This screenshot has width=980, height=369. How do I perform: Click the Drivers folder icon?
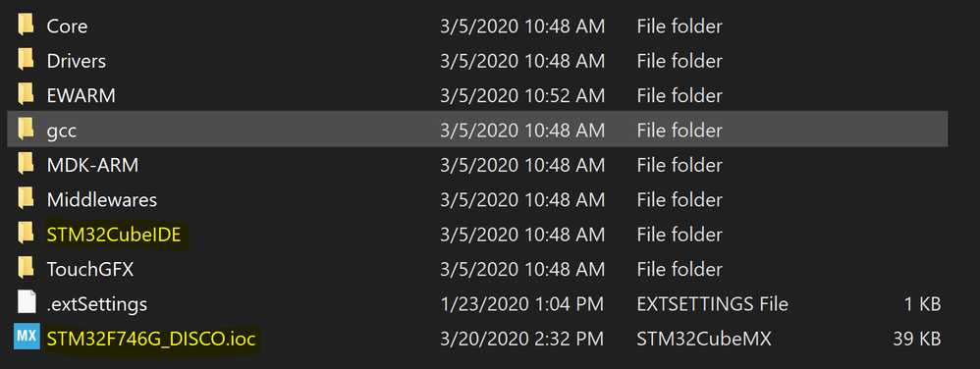26,61
